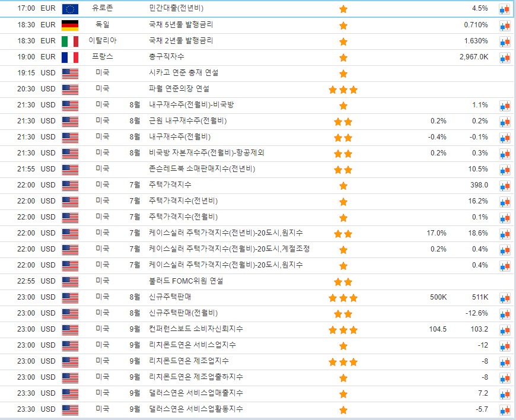Select the 불러드 FOMC위원 연설 event

pos(186,281)
